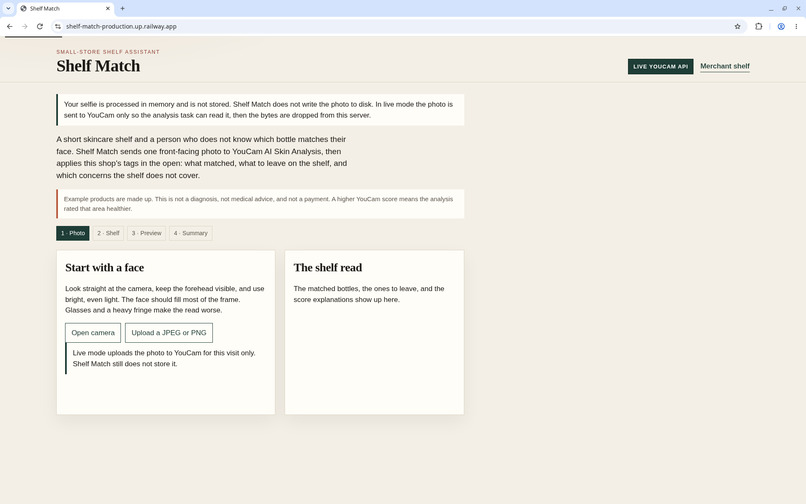Reload the Shelf Match page
Image resolution: width=806 pixels, height=504 pixels.
pyautogui.click(x=40, y=26)
